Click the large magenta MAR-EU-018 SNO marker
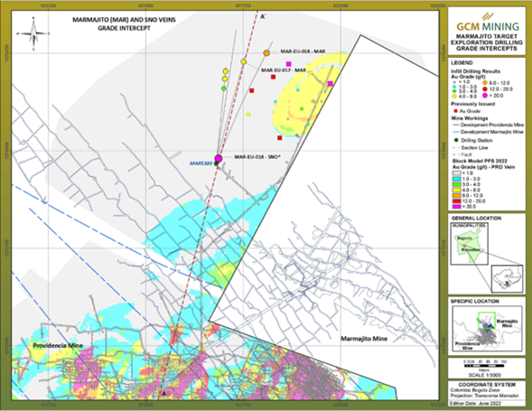Viewport: 532px width, 411px height. tap(219, 158)
